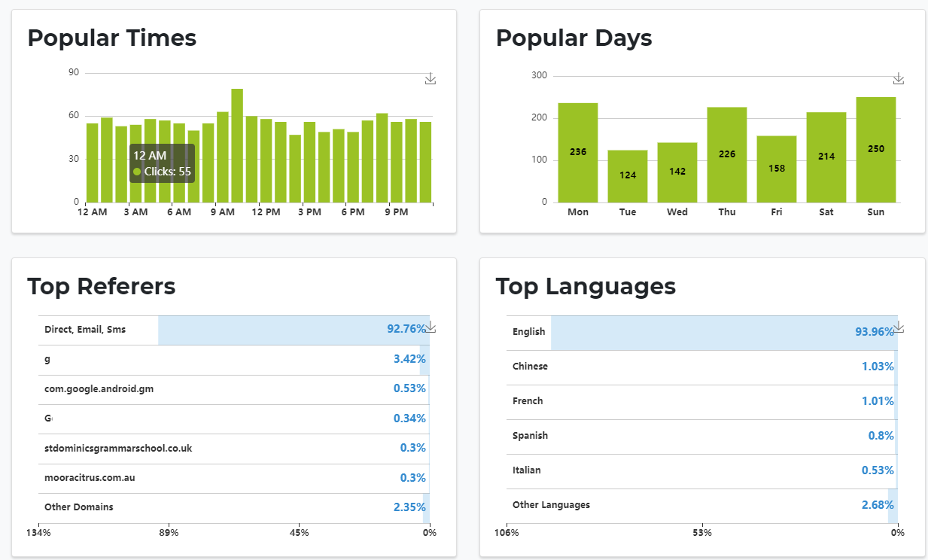Select the 'French' language row
The width and height of the screenshot is (928, 560).
[x=702, y=402]
